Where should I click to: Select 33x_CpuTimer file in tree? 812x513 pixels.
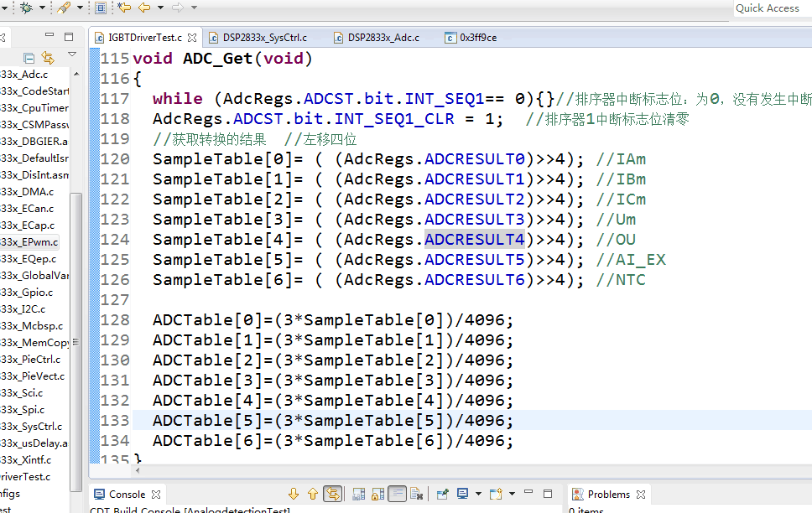[34, 107]
